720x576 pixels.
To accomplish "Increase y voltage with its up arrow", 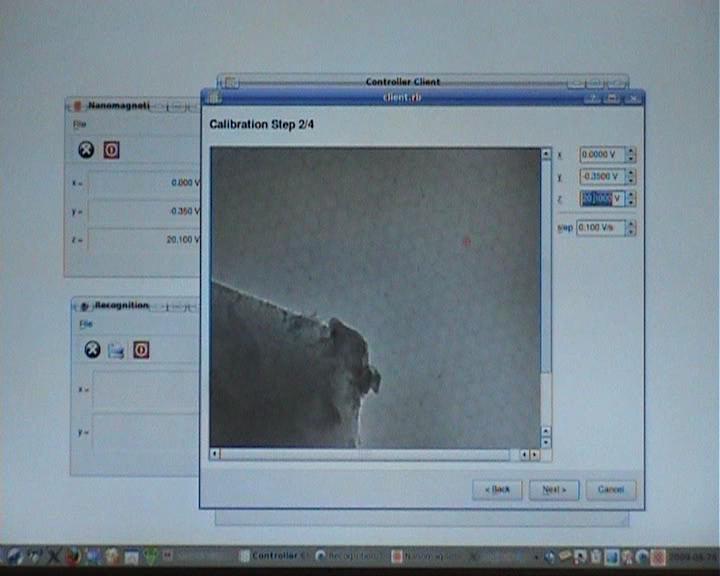I will tap(631, 173).
